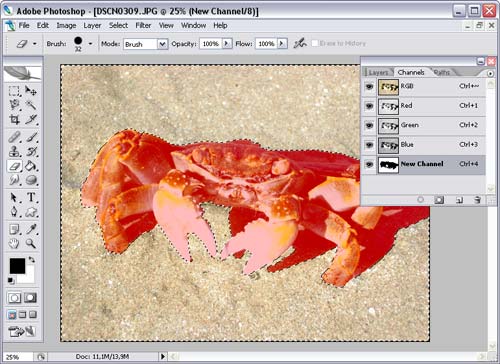Select the Path Selection arrow tool
Screen dimensions: 500x364
click(x=14, y=197)
